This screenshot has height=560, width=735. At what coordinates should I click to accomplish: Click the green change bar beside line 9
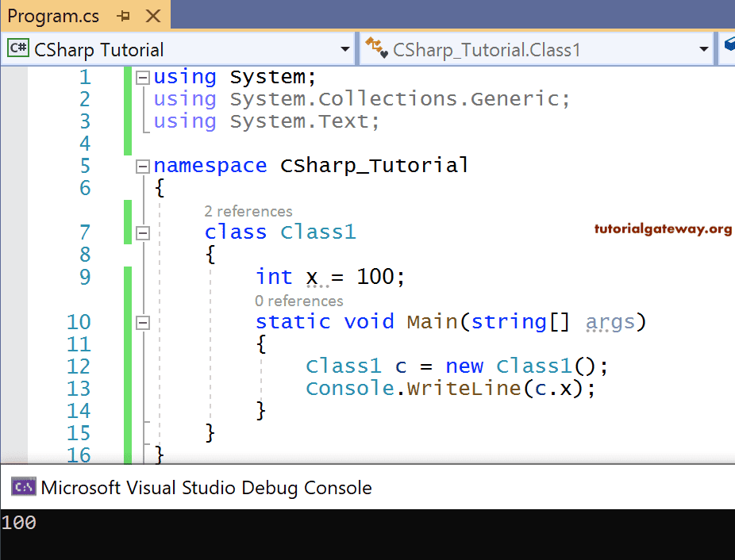coord(126,276)
